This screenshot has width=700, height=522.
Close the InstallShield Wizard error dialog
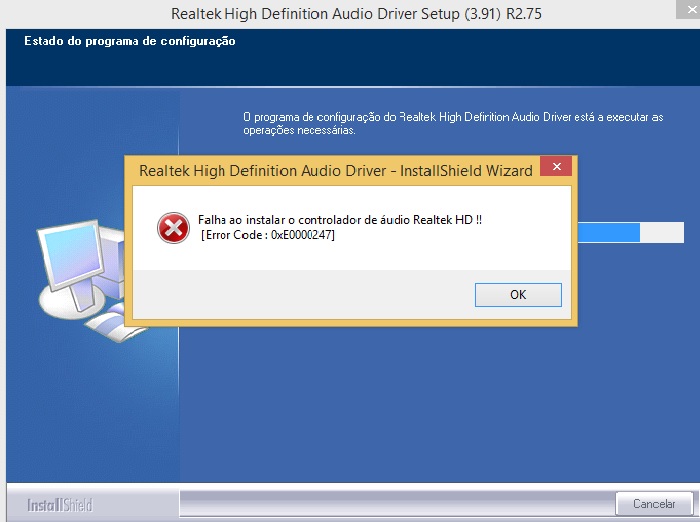click(x=556, y=167)
